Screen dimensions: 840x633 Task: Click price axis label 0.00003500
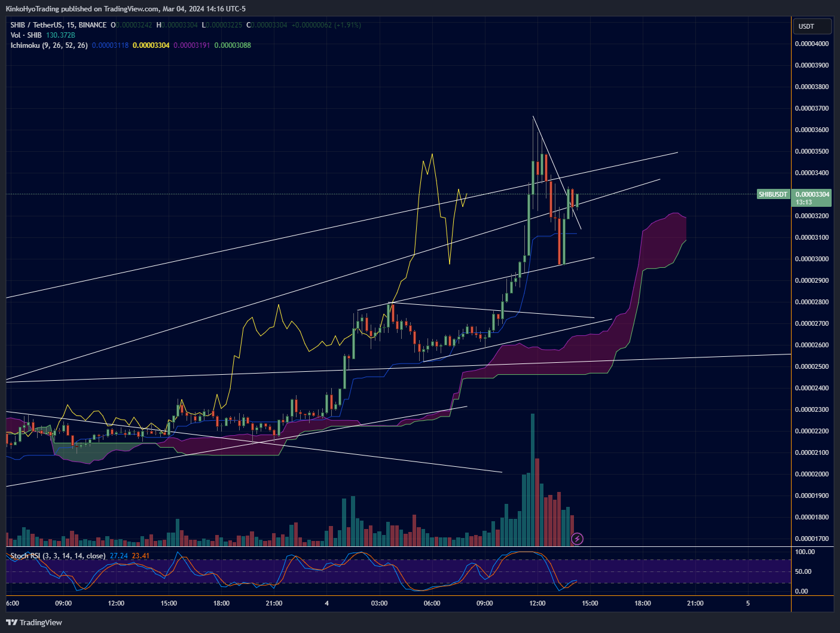point(811,151)
